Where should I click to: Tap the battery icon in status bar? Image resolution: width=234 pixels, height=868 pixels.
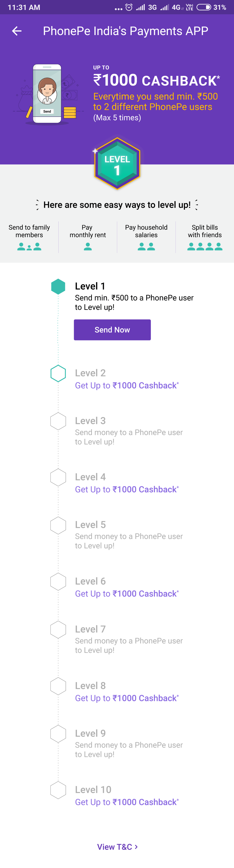[x=204, y=7]
